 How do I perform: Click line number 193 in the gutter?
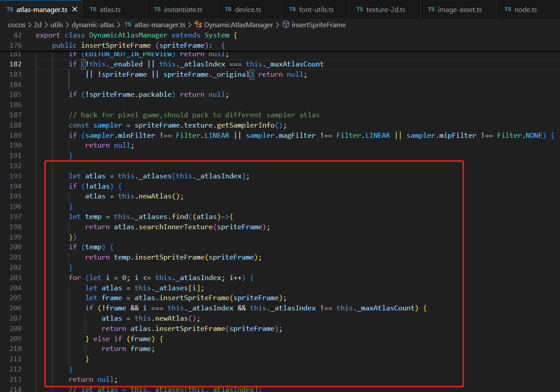[x=15, y=176]
